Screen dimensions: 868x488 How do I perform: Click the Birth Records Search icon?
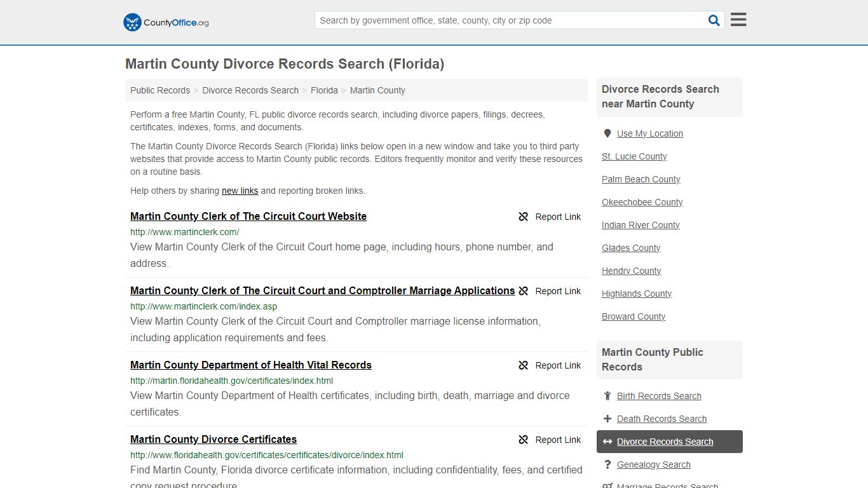(x=607, y=396)
